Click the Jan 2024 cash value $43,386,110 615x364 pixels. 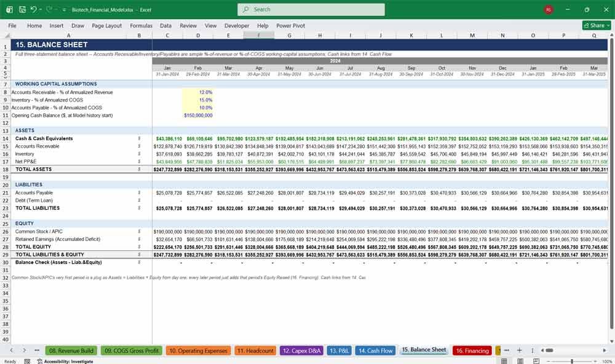(x=169, y=139)
